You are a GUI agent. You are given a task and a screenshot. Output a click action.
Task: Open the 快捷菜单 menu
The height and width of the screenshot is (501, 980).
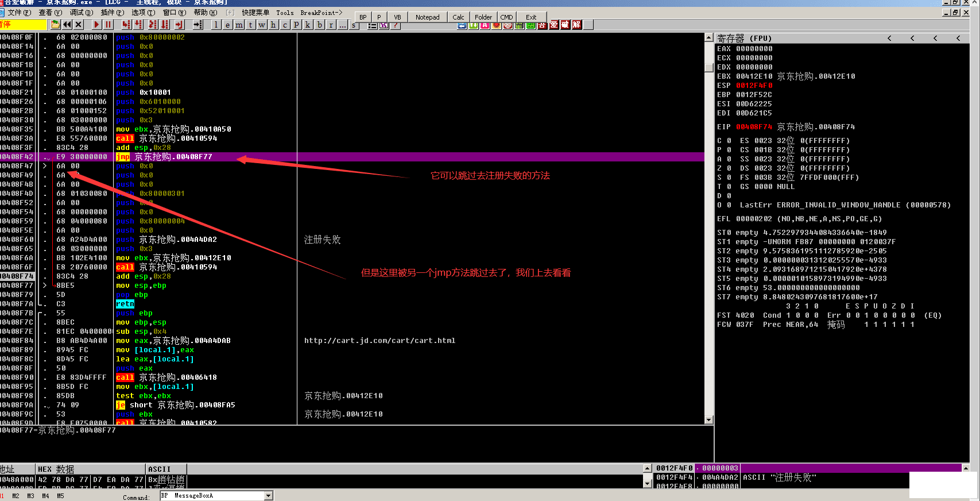[255, 12]
